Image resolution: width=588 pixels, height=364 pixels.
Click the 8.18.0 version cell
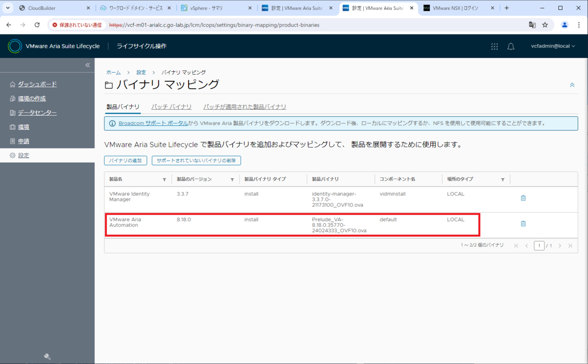coord(184,219)
